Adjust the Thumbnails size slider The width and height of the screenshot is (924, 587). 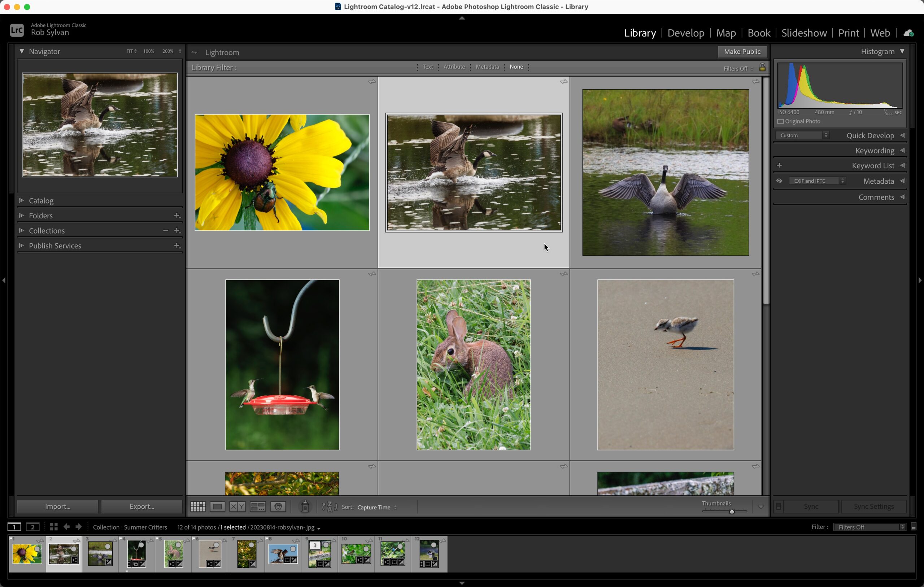pyautogui.click(x=732, y=512)
